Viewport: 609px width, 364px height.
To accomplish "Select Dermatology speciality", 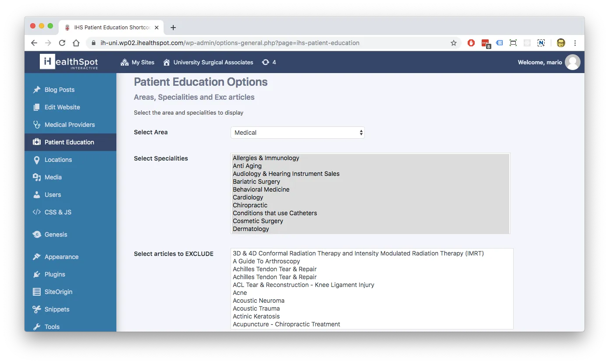I will pyautogui.click(x=371, y=229).
